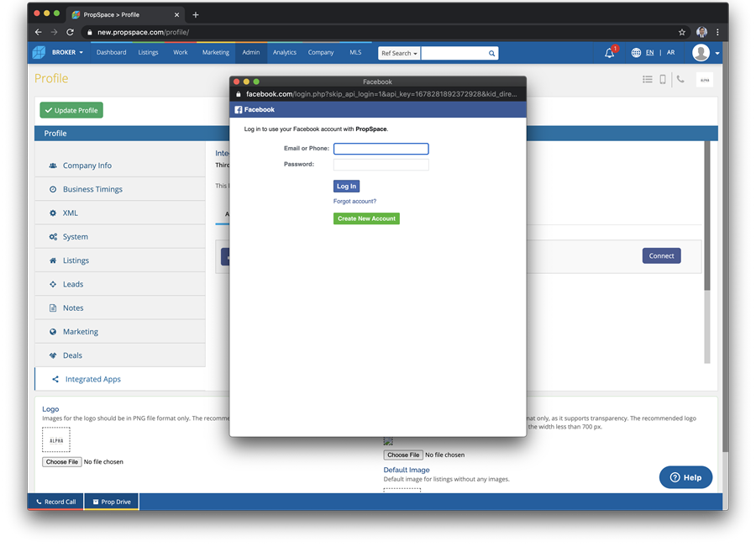
Task: Click the navbar search input field
Action: tap(454, 53)
